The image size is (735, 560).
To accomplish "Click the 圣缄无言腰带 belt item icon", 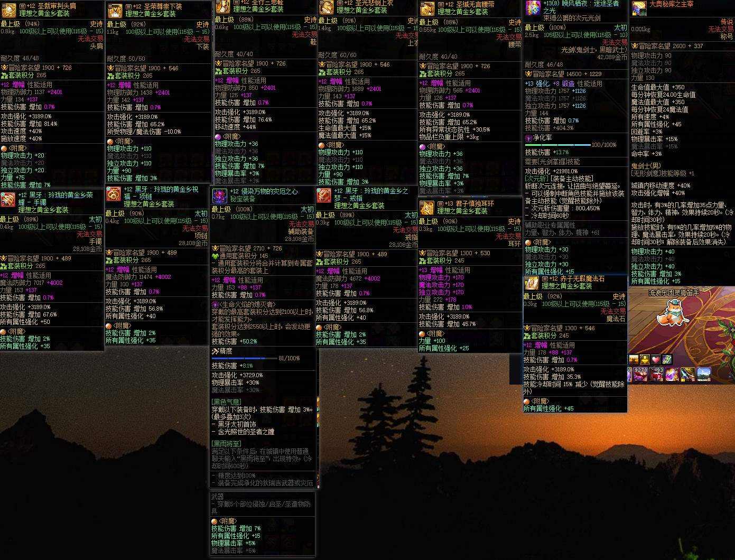I will (x=427, y=8).
